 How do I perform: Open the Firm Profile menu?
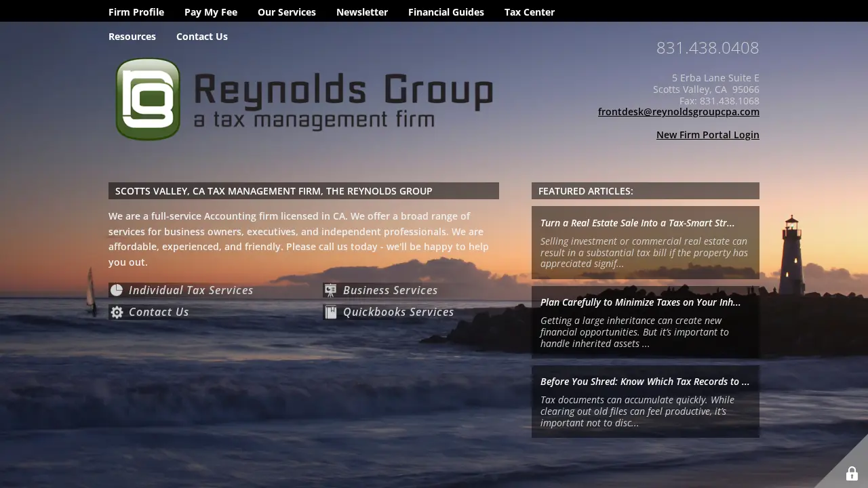tap(136, 12)
